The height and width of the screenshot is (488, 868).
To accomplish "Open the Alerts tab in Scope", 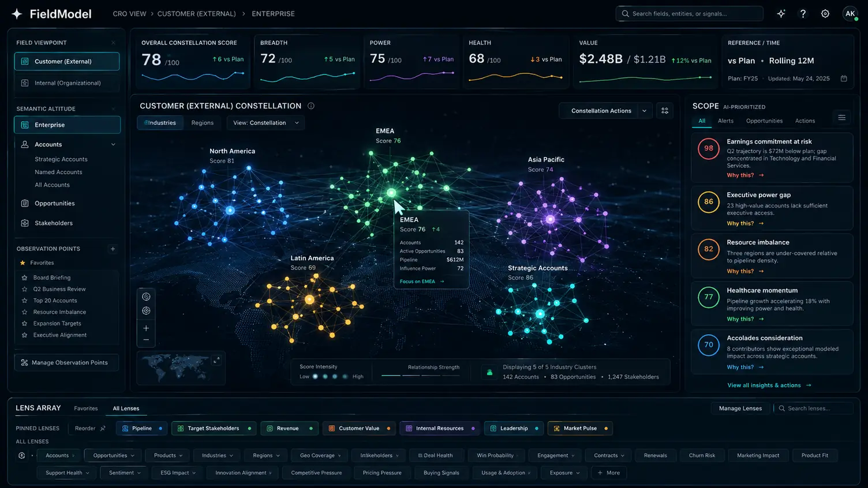I will click(x=725, y=121).
